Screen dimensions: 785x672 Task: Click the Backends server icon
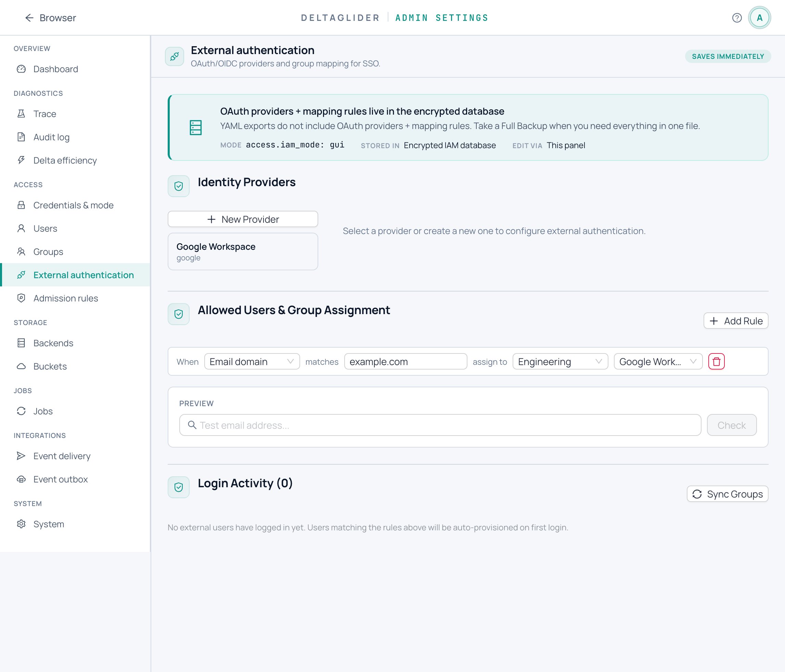pyautogui.click(x=21, y=343)
